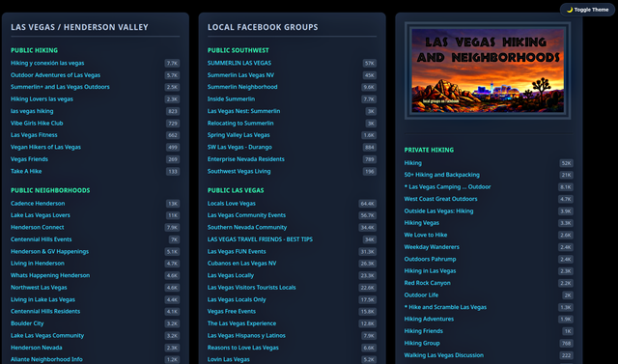618x364 pixels.
Task: Visit the Weekday Wanderers group
Action: pos(432,247)
